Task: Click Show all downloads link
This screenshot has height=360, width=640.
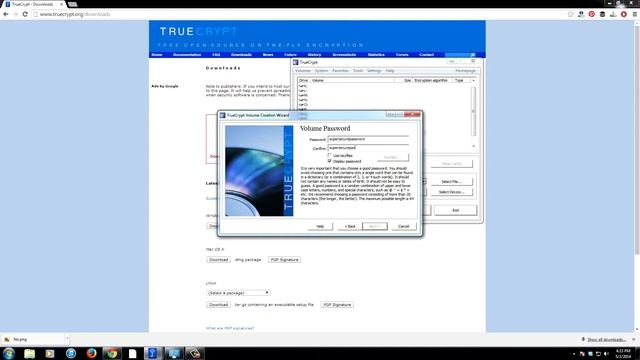Action: coord(607,340)
